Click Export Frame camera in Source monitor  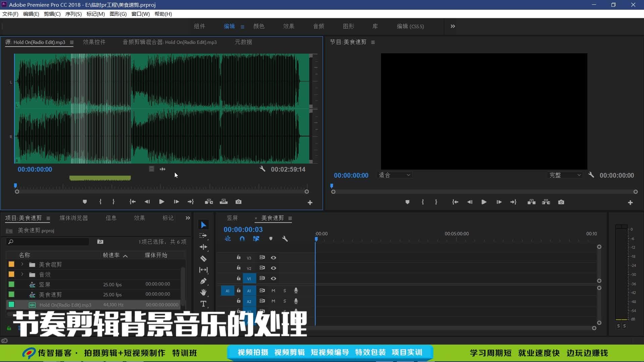(x=238, y=202)
